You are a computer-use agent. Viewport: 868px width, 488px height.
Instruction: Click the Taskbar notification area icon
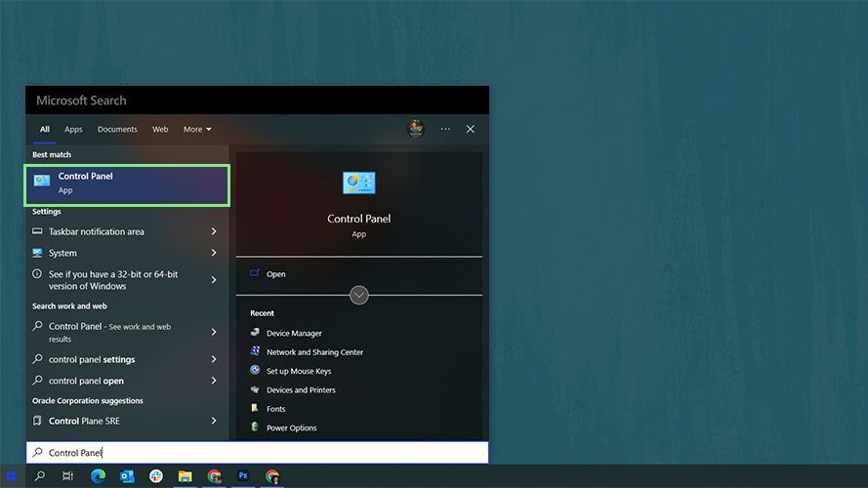[37, 230]
